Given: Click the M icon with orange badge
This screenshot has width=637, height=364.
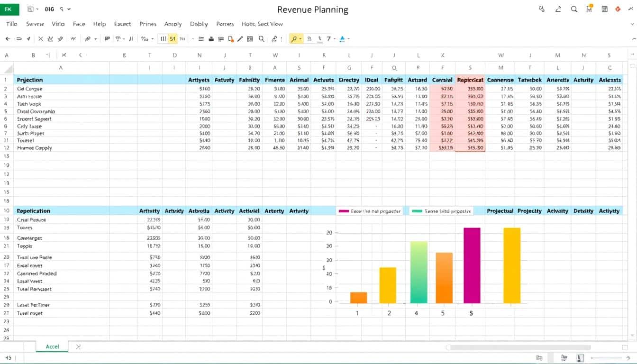Looking at the screenshot, I should [x=589, y=9].
